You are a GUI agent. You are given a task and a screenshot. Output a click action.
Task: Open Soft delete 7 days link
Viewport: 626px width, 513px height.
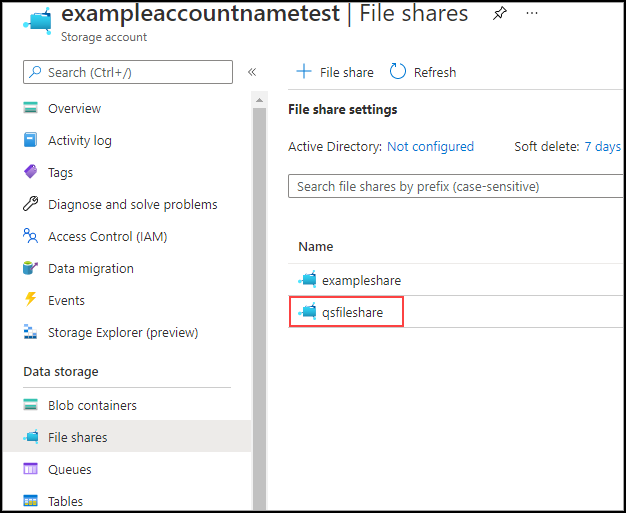click(x=602, y=147)
